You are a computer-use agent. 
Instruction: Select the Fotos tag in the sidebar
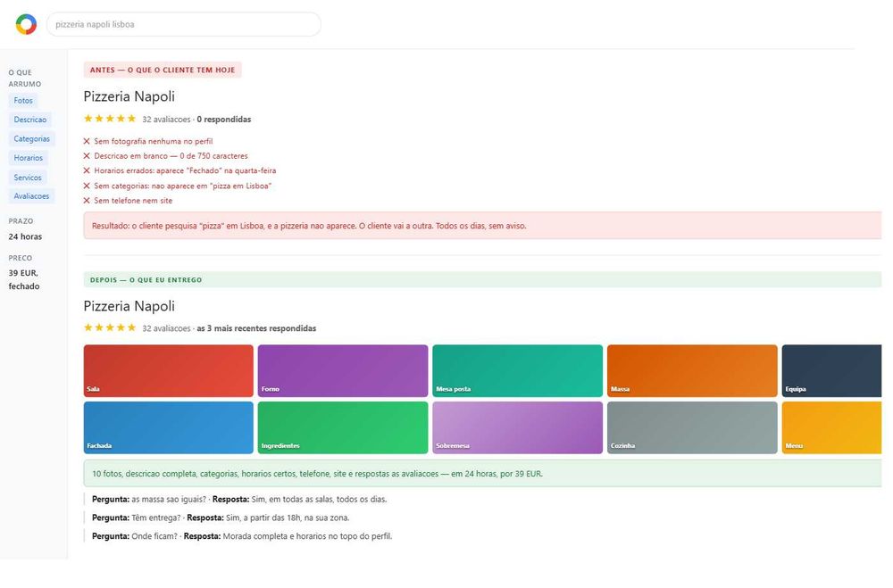click(x=23, y=101)
